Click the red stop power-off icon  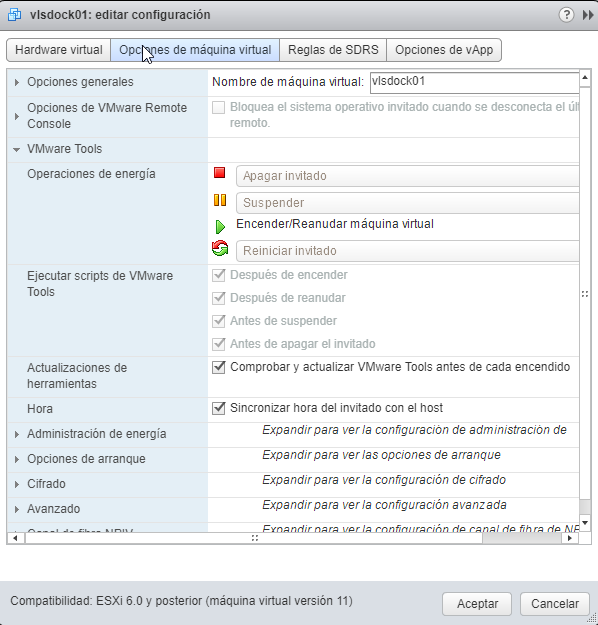[219, 173]
